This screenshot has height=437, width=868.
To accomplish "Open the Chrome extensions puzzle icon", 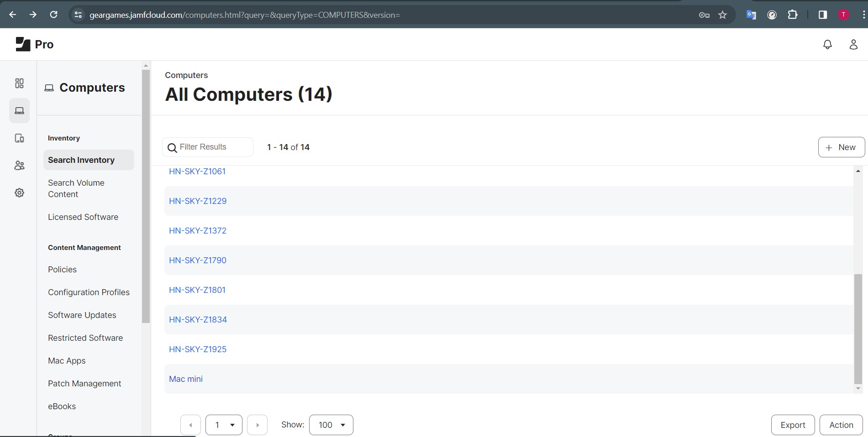I will [793, 15].
